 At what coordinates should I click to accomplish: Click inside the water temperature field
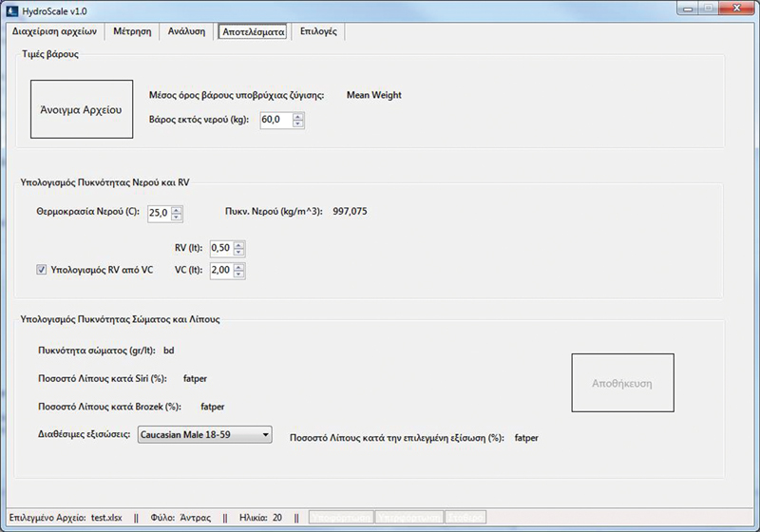coord(159,214)
